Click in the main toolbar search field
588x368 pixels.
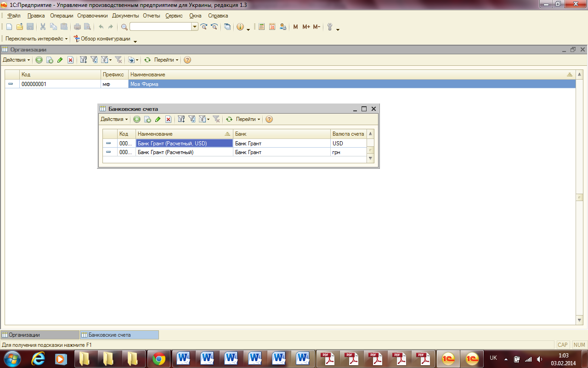point(160,27)
